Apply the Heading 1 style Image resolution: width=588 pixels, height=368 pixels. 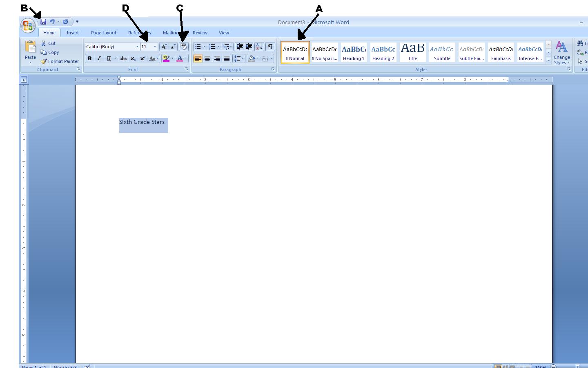354,52
